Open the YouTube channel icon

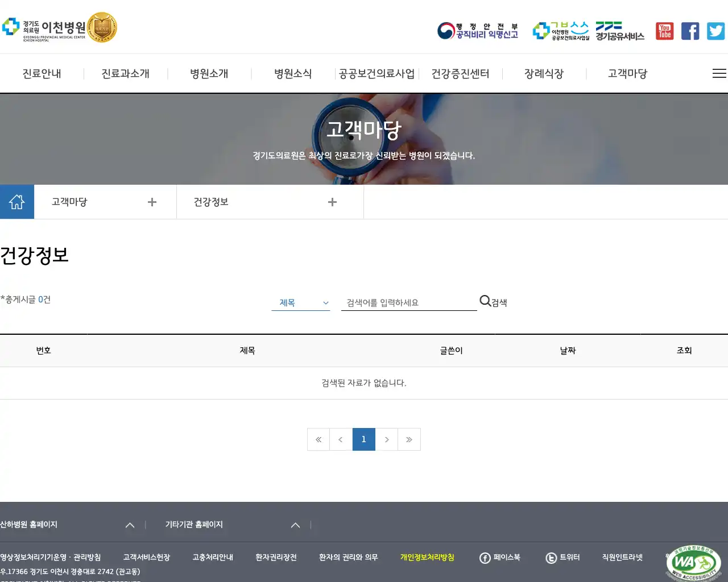[664, 31]
